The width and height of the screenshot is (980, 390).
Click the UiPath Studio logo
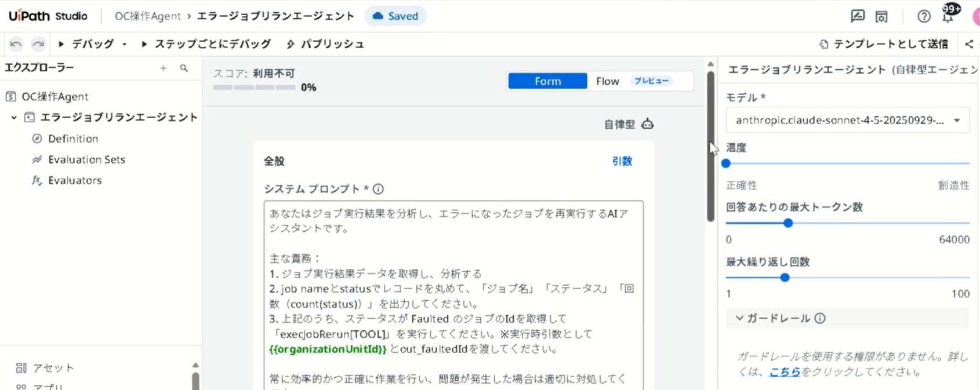tap(48, 16)
